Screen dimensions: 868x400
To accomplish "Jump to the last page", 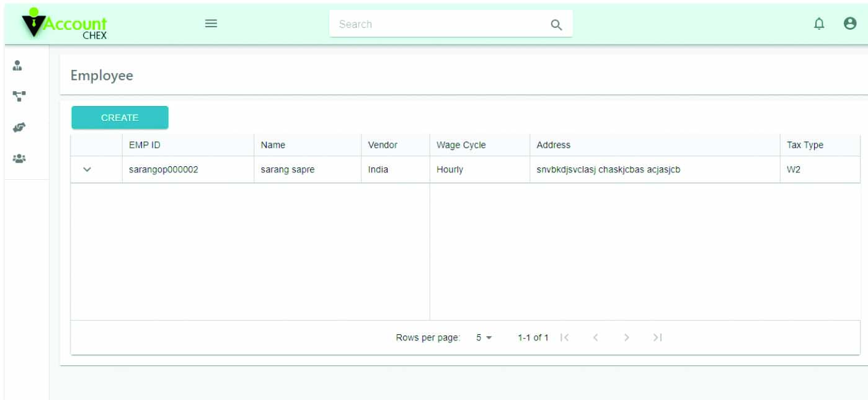I will click(657, 337).
